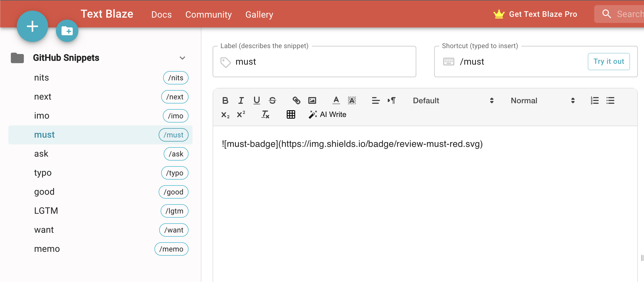
Task: Open the Community page
Action: [208, 14]
